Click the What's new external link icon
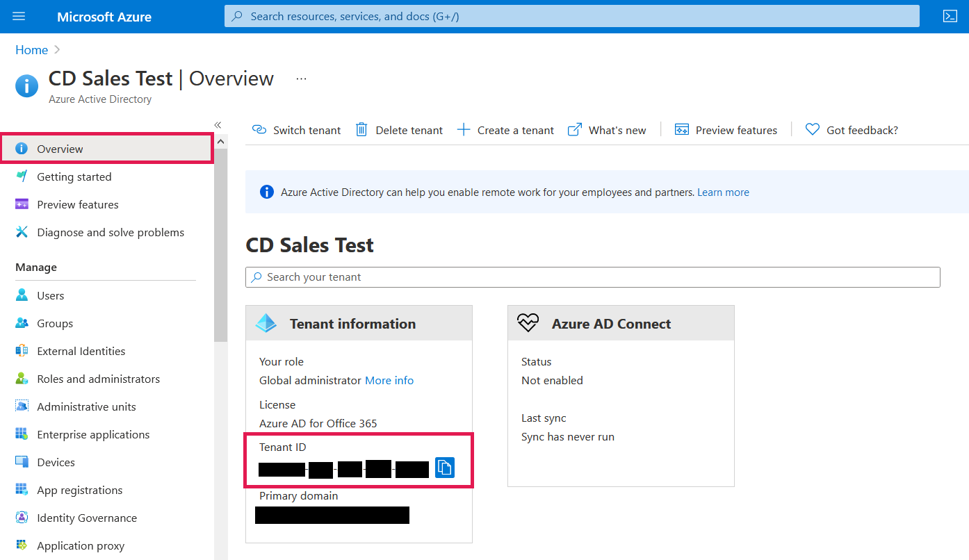This screenshot has height=560, width=969. [575, 130]
